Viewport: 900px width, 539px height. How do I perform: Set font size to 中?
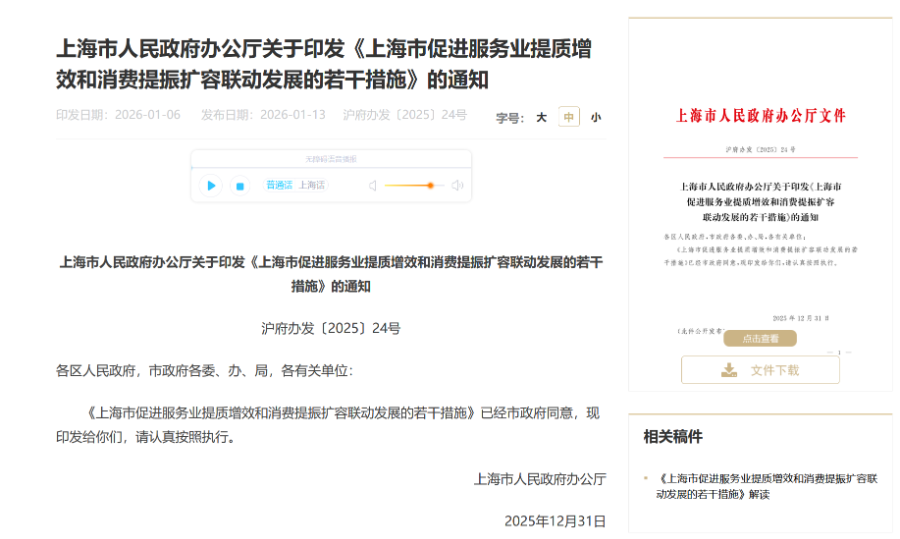(568, 117)
